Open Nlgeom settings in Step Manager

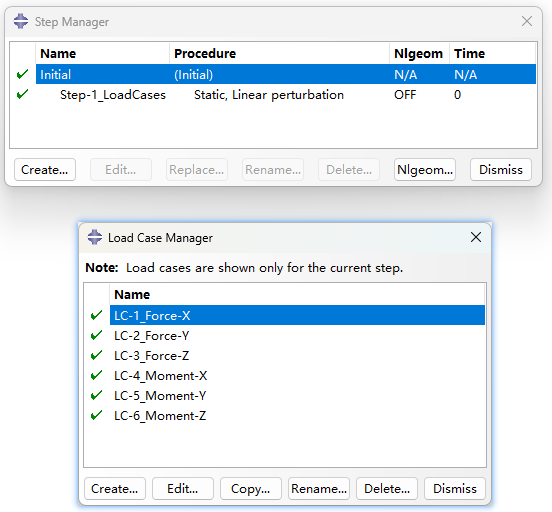point(425,169)
